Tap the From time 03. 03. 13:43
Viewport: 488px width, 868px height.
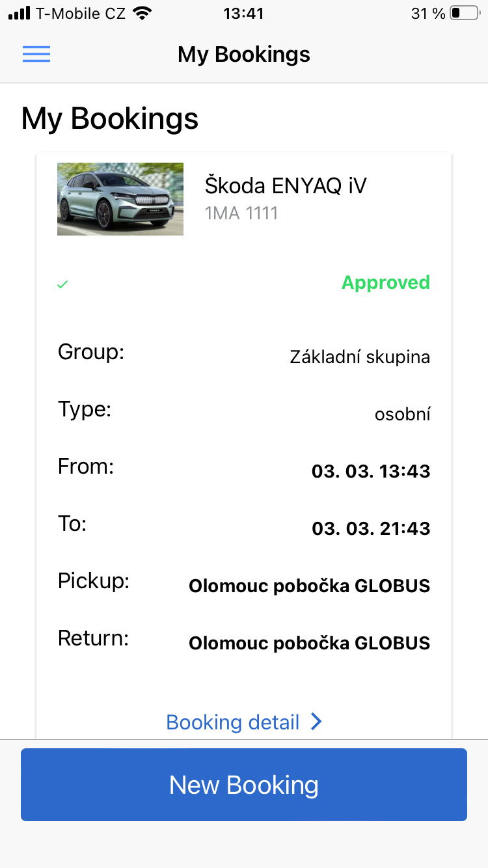(371, 471)
